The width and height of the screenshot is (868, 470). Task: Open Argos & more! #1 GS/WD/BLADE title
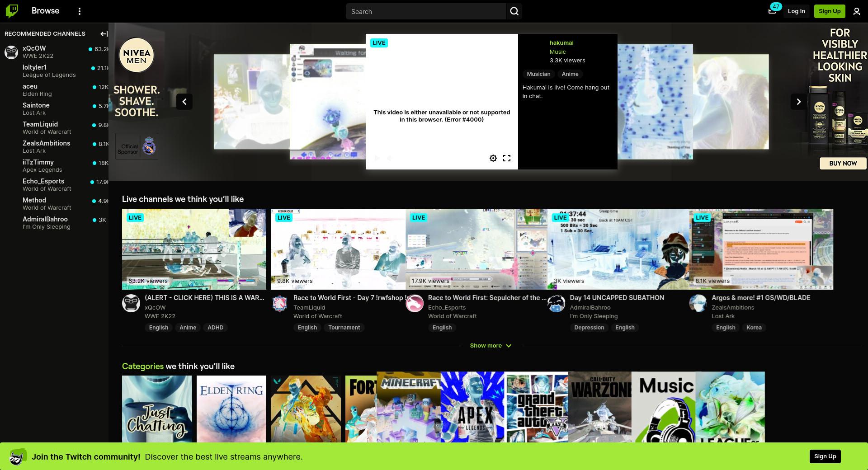(x=761, y=298)
